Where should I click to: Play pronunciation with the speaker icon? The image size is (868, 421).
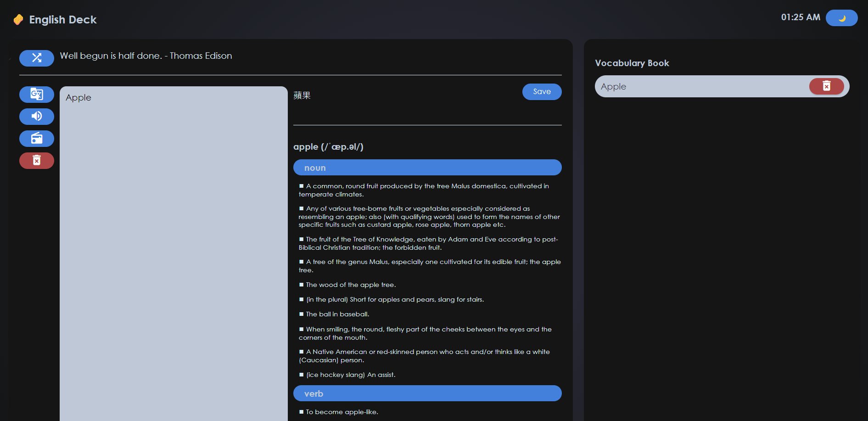[x=37, y=117]
